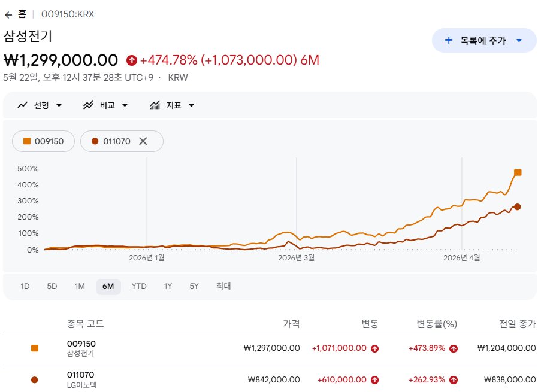
Task: Click the brown circle swatch in 011070 chip
Action: (x=95, y=141)
